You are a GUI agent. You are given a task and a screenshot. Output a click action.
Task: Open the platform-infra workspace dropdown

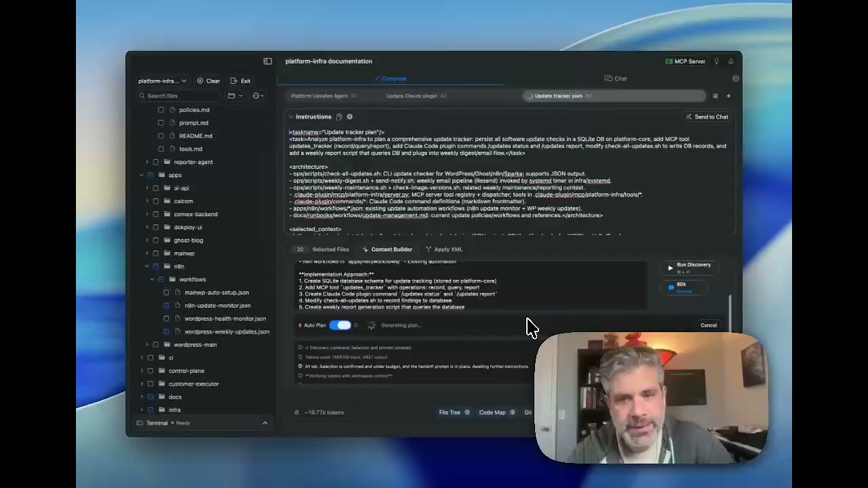click(162, 81)
